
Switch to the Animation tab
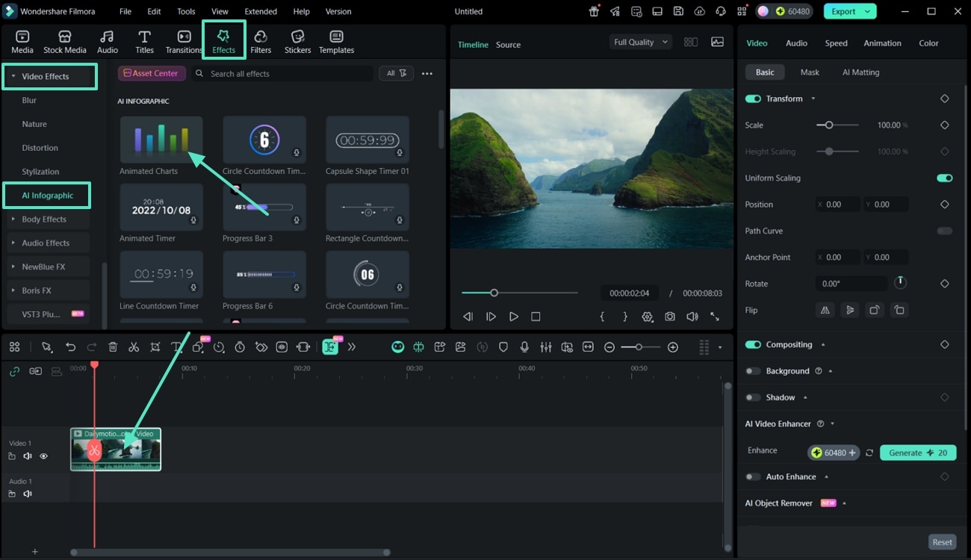click(x=882, y=43)
